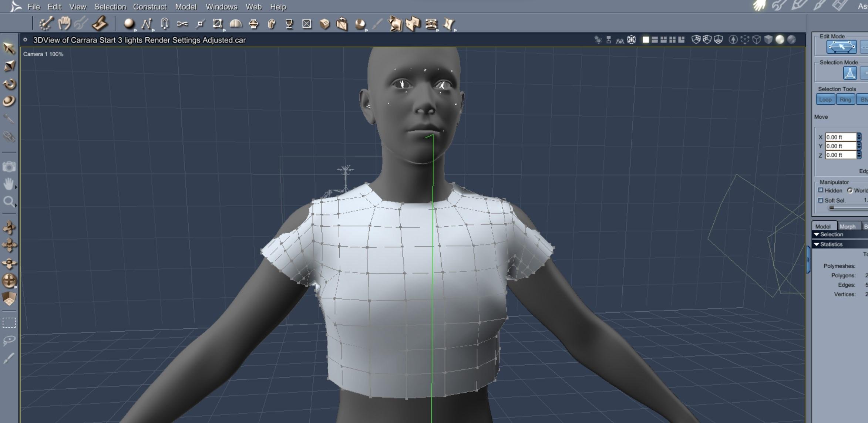
Task: Select the World manipulator radio button
Action: point(850,190)
